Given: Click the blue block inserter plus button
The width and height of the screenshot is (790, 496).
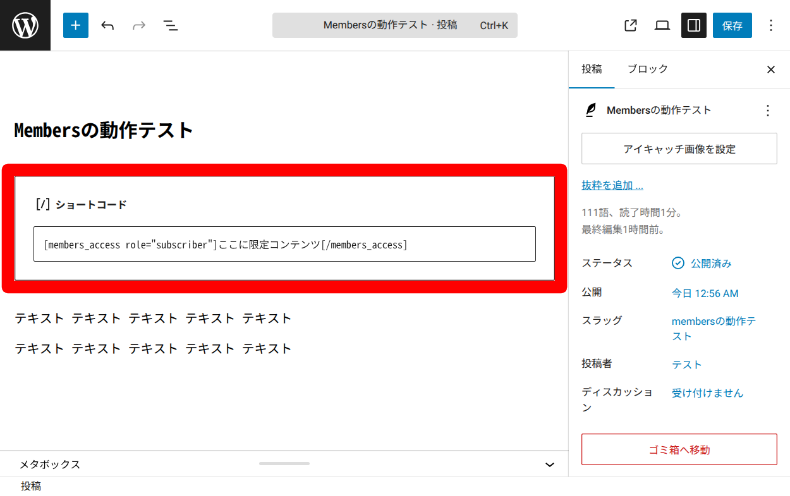Looking at the screenshot, I should click(x=76, y=25).
